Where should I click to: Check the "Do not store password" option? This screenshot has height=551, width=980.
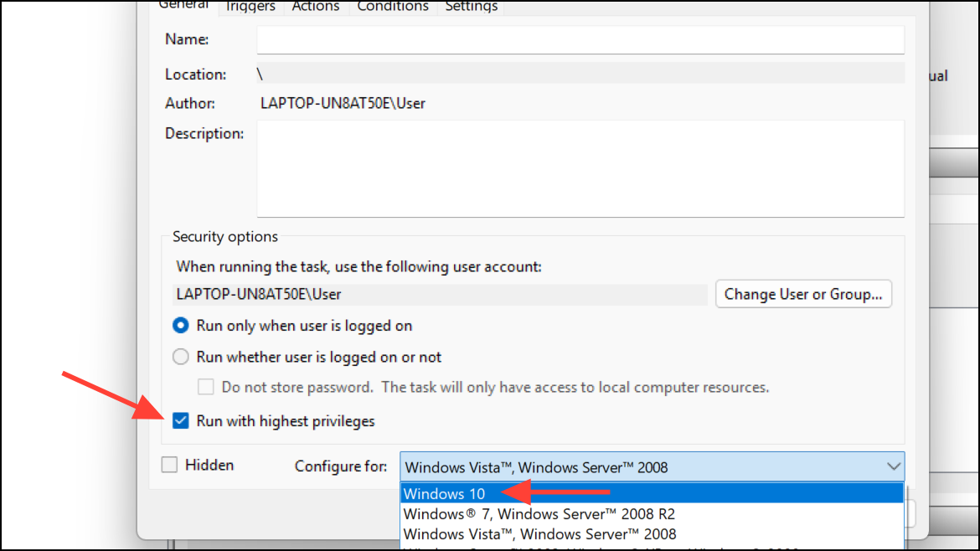coord(206,386)
